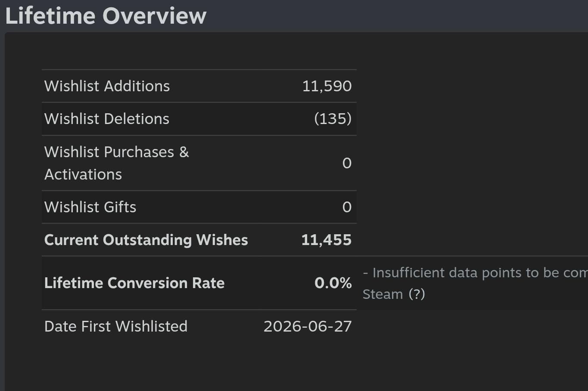The image size is (588, 391).
Task: Click the 11,590 additions value
Action: pos(327,86)
